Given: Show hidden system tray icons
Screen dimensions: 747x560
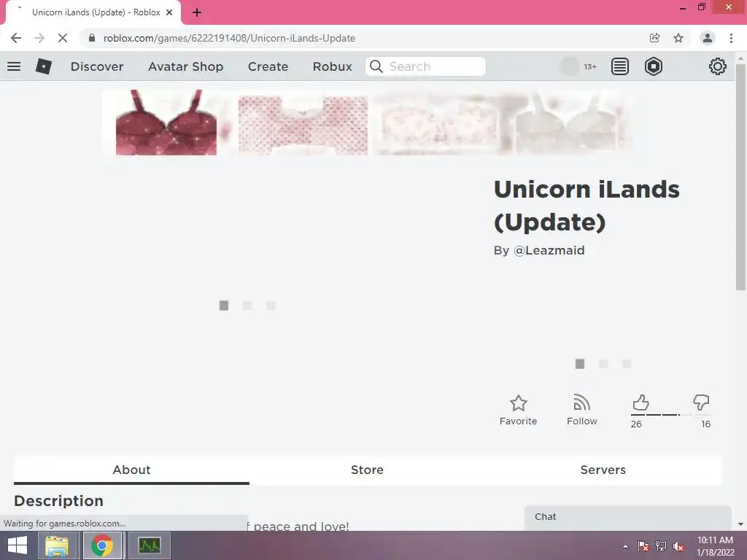Looking at the screenshot, I should pos(625,546).
